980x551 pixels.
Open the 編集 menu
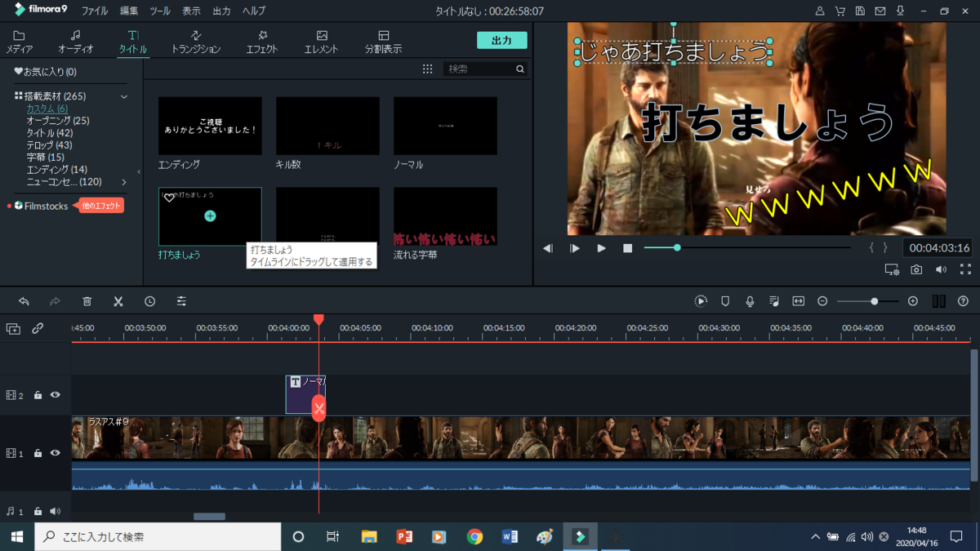point(129,11)
